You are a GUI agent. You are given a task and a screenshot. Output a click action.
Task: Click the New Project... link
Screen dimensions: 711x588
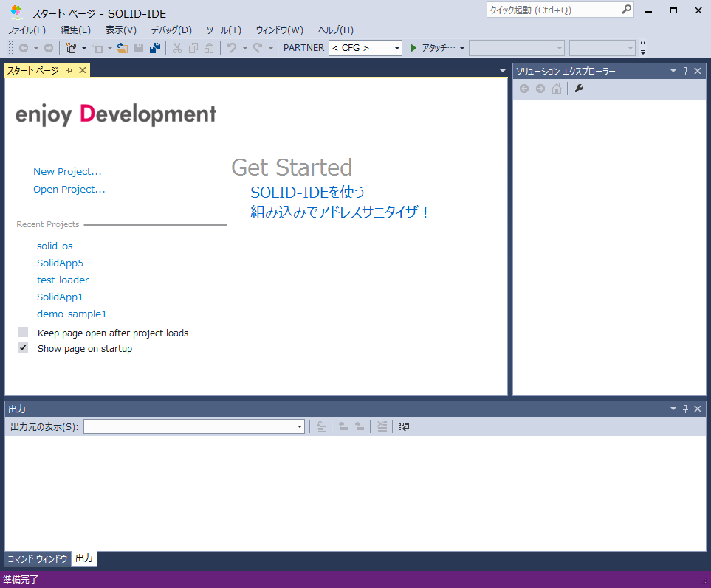point(67,171)
